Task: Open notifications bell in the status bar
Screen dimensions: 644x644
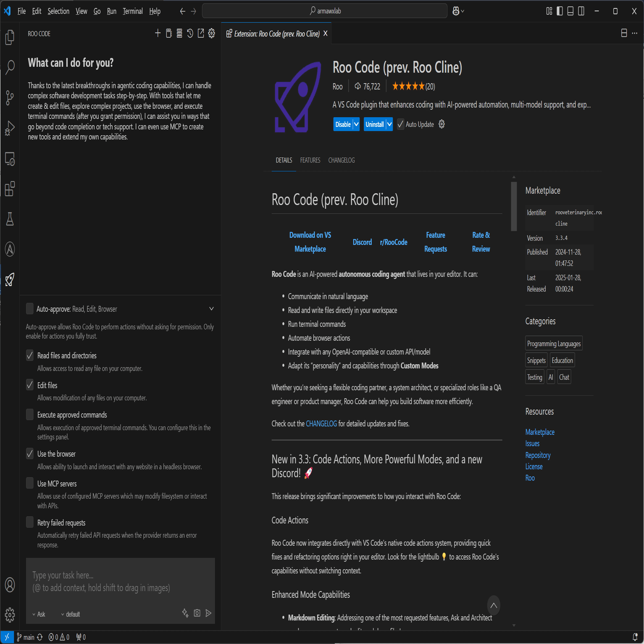Action: (x=635, y=637)
